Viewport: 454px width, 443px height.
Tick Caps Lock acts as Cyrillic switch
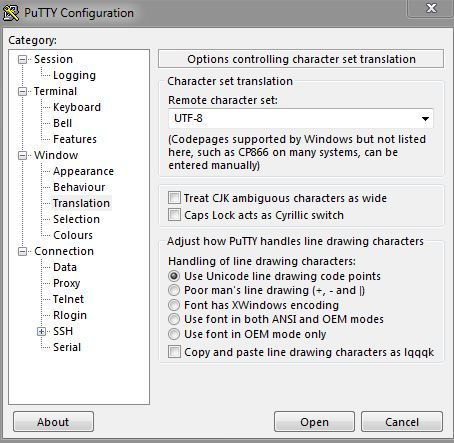click(x=174, y=215)
